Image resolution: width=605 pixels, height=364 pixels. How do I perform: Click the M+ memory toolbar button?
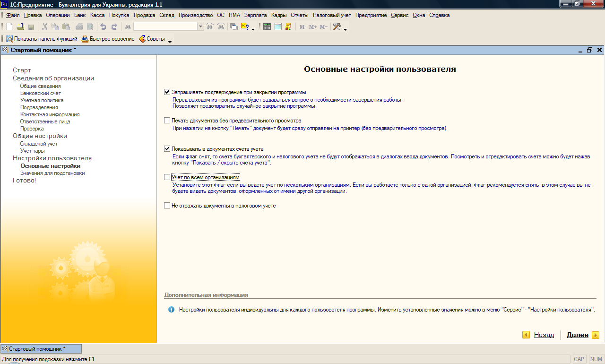tap(313, 27)
